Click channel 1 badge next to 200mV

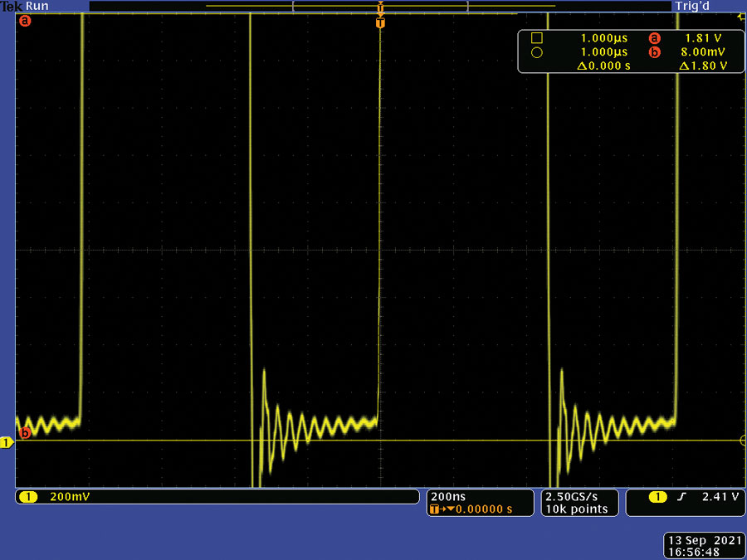(x=27, y=497)
